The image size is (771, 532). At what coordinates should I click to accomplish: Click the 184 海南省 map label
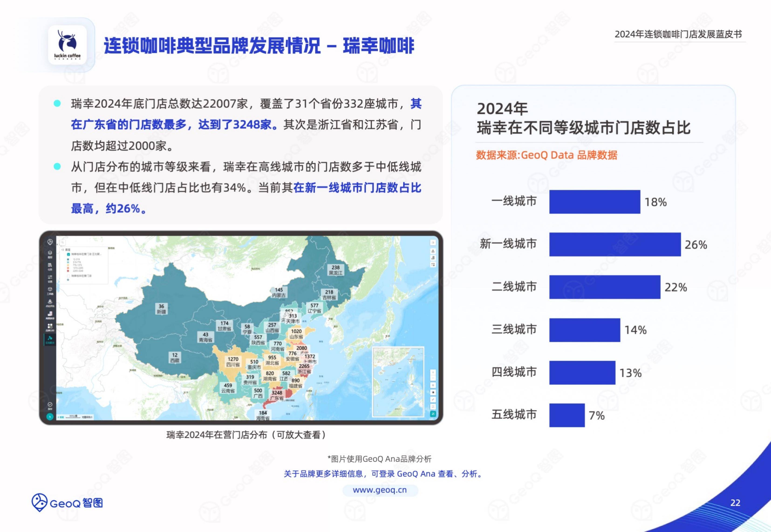click(263, 415)
